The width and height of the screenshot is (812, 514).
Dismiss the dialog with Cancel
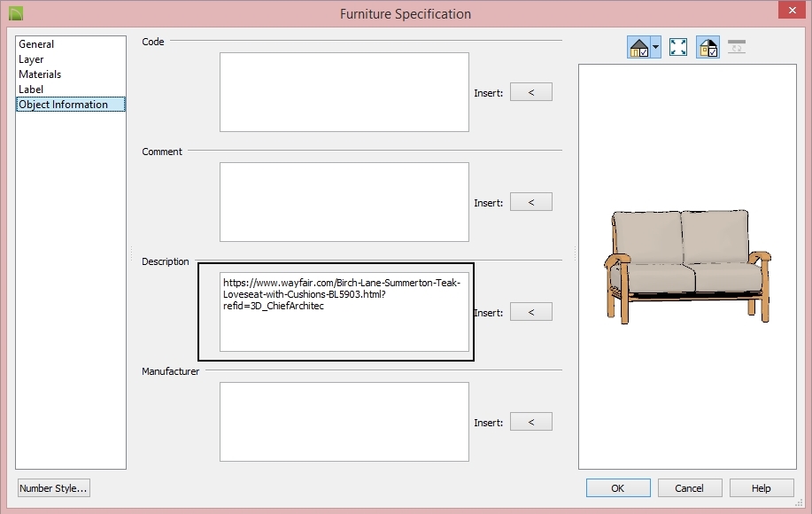(x=690, y=487)
